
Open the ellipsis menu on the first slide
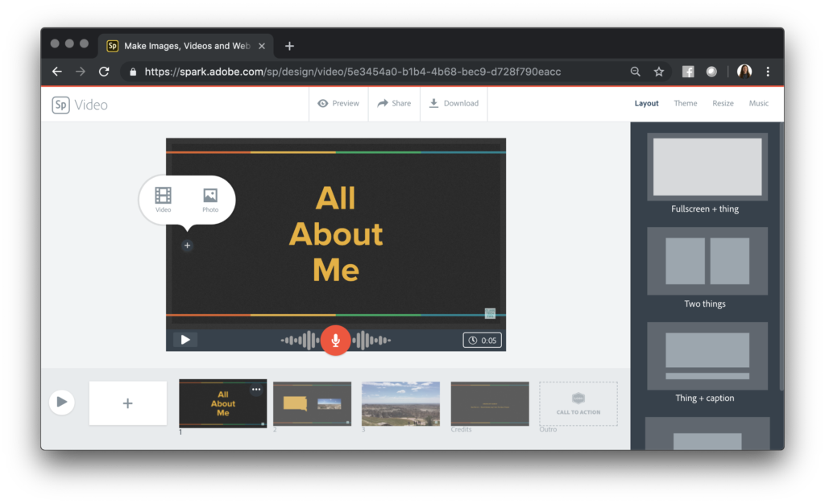pos(256,389)
